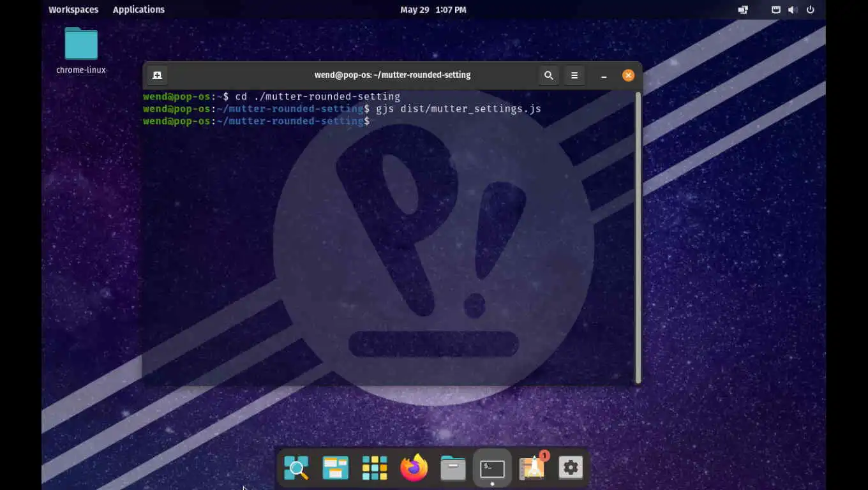Open the terminal hamburger menu
The width and height of the screenshot is (868, 490).
point(574,75)
